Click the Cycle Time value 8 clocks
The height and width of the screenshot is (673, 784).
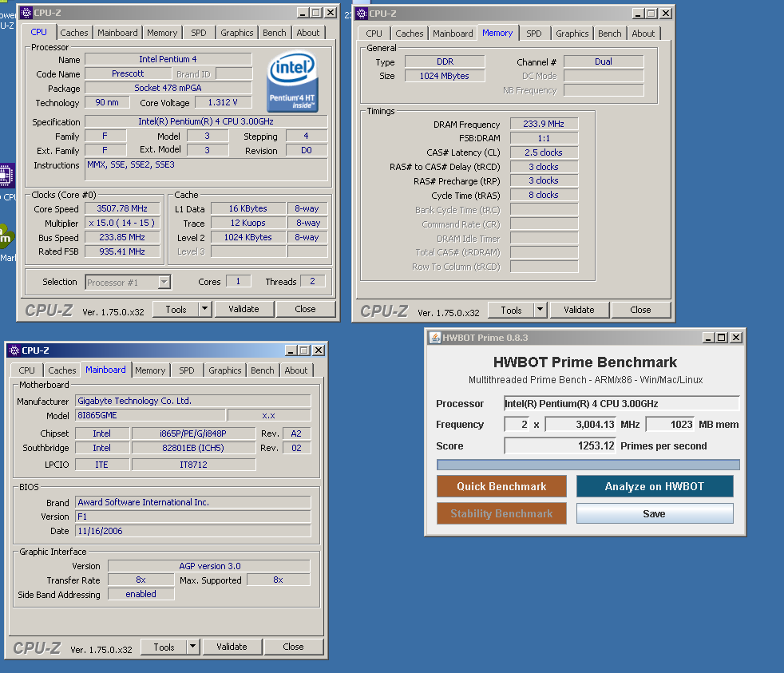click(544, 195)
